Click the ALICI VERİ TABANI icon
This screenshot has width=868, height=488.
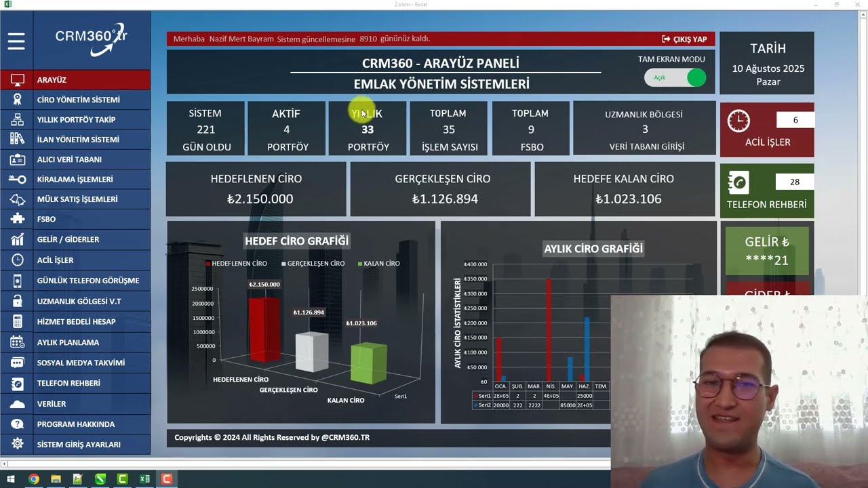tap(18, 160)
